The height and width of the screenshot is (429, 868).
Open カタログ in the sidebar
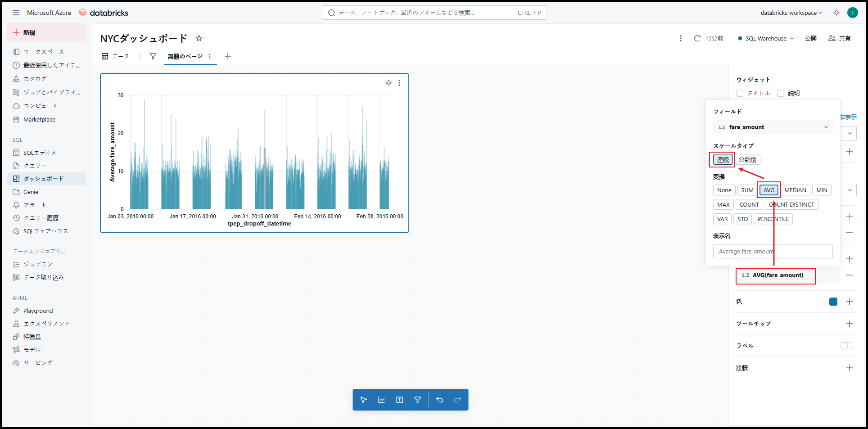[47, 79]
